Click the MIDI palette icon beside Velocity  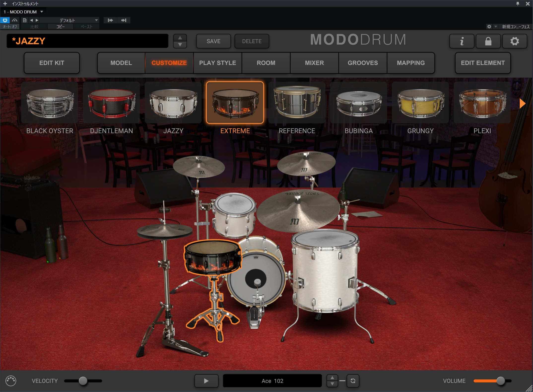11,381
